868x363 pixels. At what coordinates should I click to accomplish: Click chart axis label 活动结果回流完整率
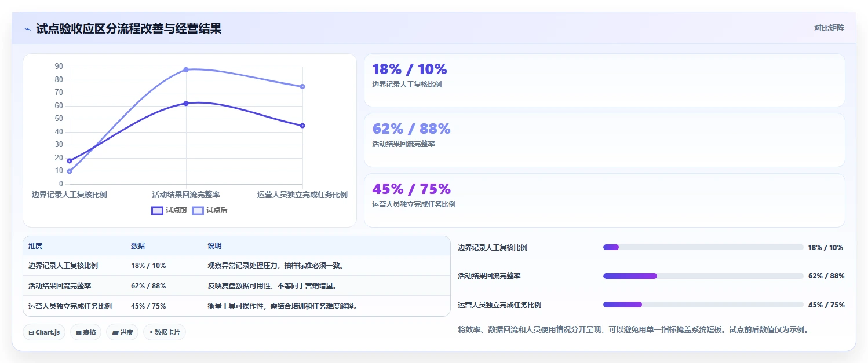(186, 195)
